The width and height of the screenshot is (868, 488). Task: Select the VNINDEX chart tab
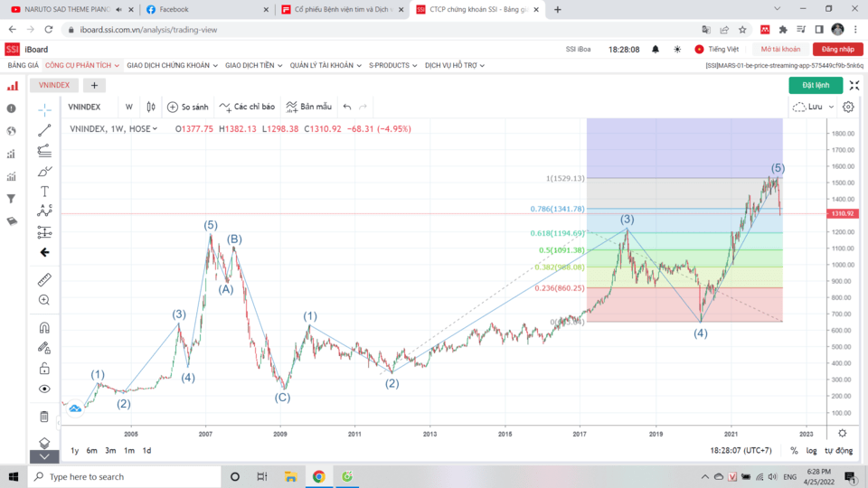tap(53, 85)
